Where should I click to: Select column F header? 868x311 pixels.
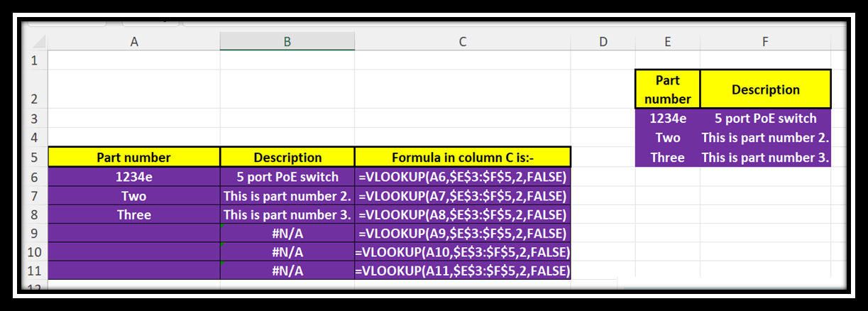765,42
